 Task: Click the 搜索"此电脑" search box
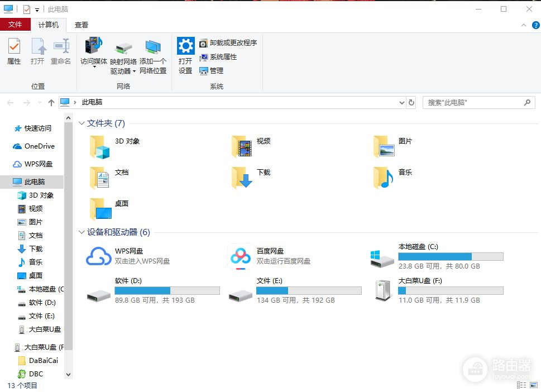[x=478, y=103]
